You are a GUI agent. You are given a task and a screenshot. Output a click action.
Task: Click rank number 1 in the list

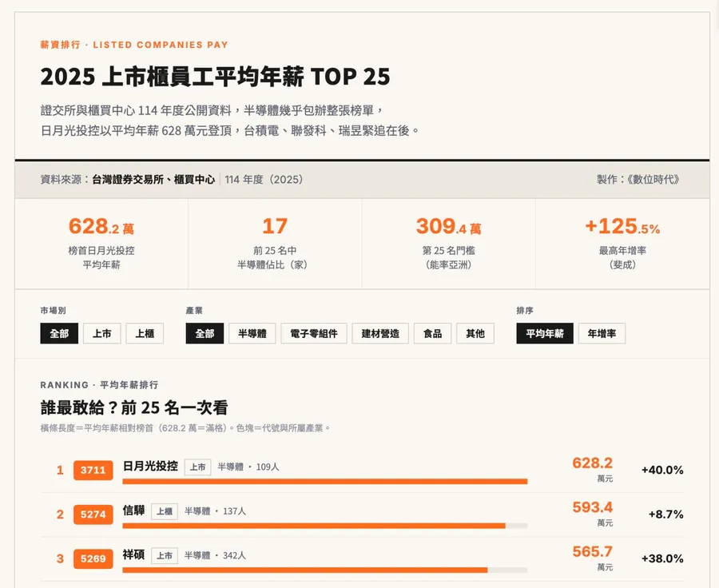pos(60,470)
